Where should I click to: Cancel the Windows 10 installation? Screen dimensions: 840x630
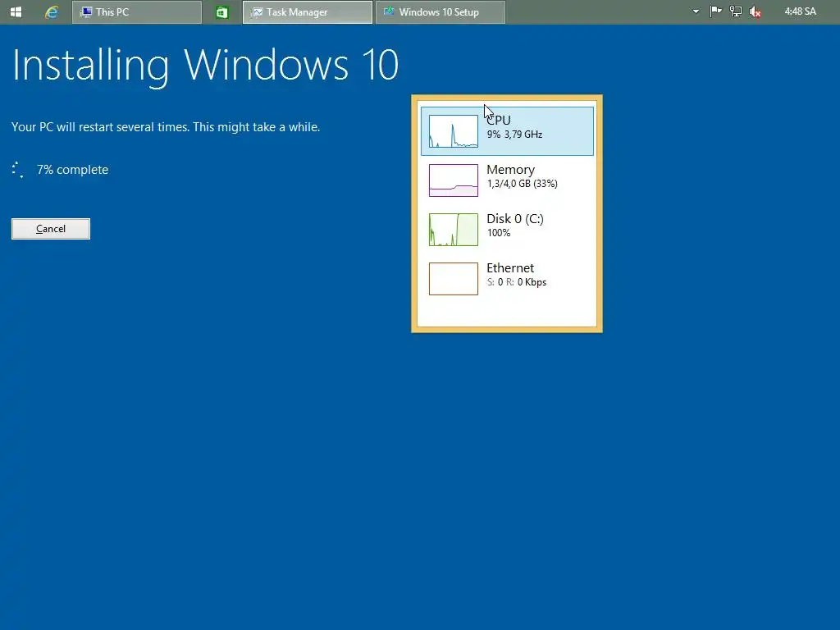point(51,229)
